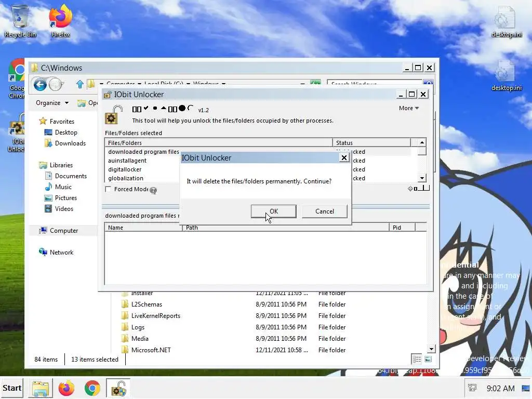Open the Documents library
The image size is (532, 399).
pos(71,176)
